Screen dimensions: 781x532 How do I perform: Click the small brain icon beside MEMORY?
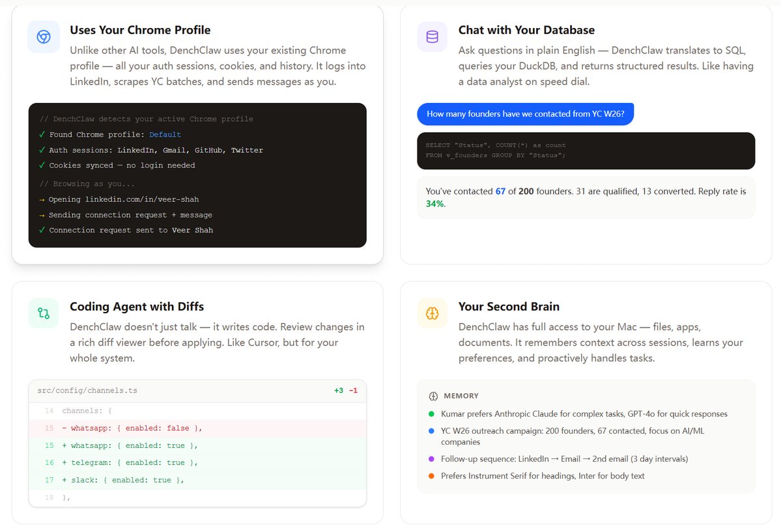[433, 396]
